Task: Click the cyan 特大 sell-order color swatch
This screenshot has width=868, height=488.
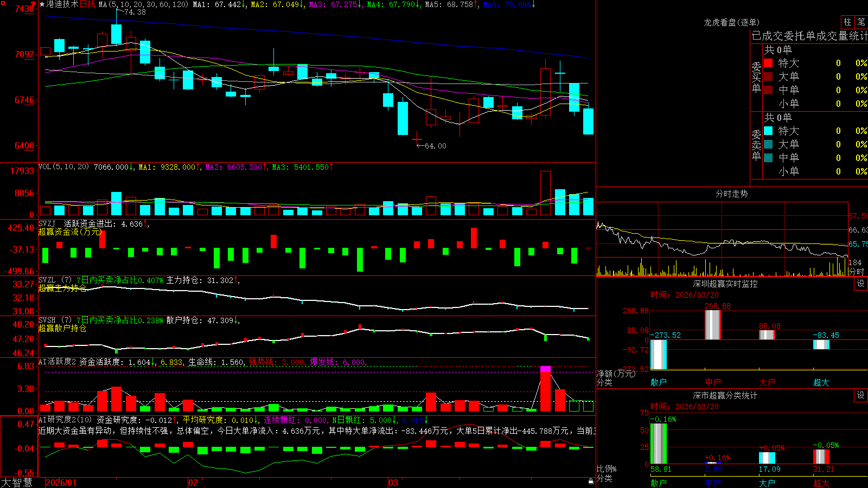Action: [x=768, y=131]
